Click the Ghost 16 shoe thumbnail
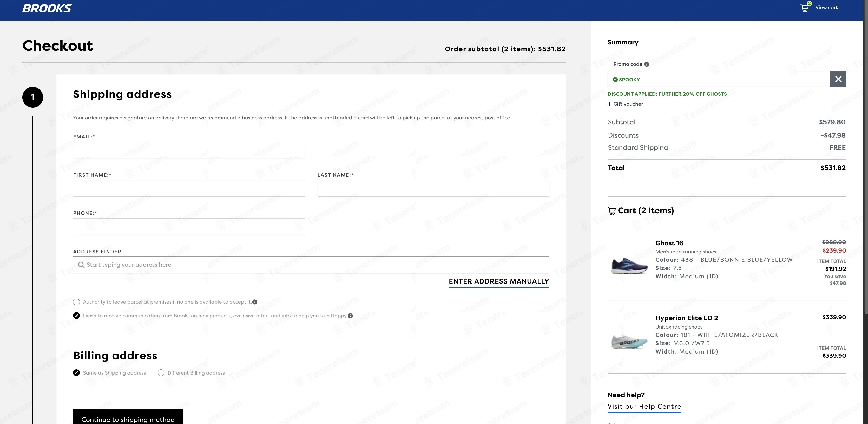The image size is (868, 424). pos(629,266)
